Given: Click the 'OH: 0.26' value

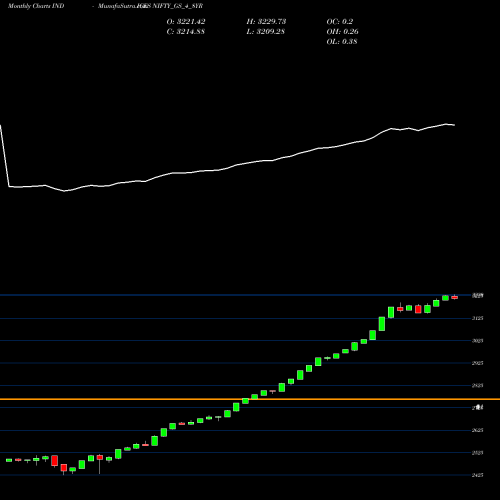Looking at the screenshot, I should [x=342, y=32].
